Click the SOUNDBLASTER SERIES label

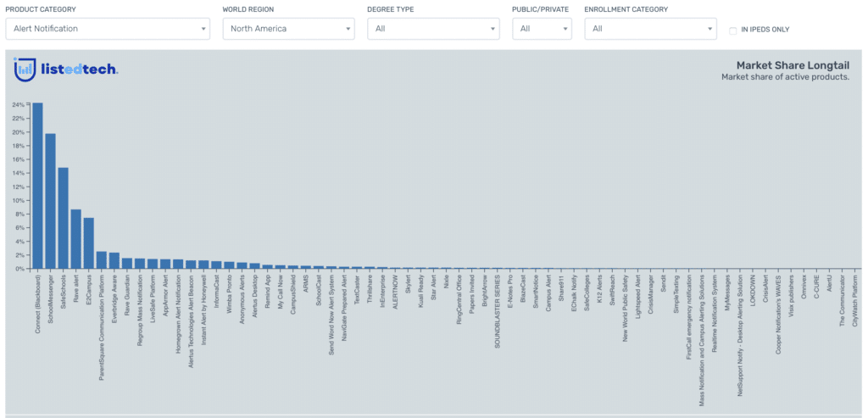pyautogui.click(x=497, y=310)
